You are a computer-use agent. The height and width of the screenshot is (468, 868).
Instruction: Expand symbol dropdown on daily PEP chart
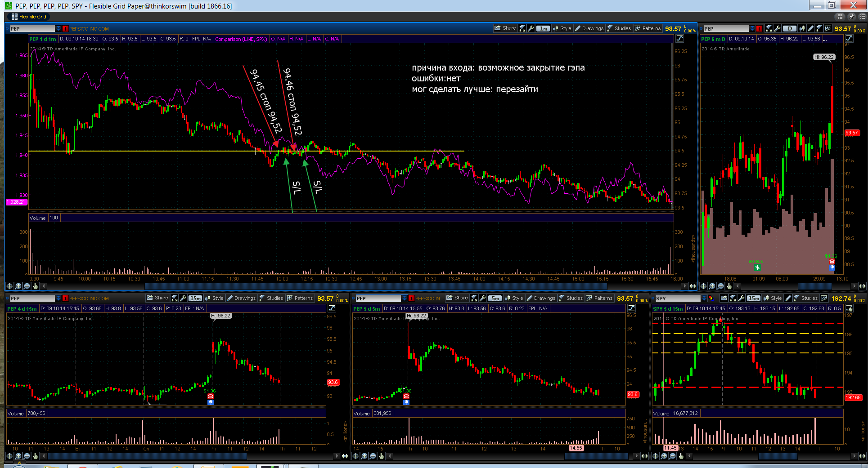[752, 28]
